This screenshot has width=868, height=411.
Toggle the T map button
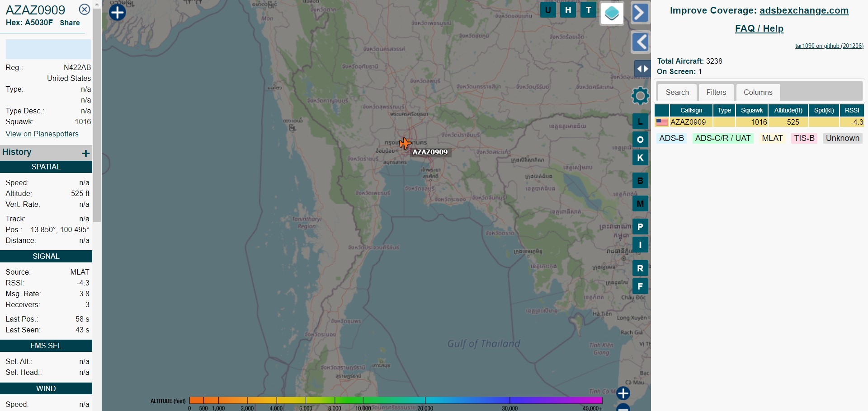[x=589, y=10]
